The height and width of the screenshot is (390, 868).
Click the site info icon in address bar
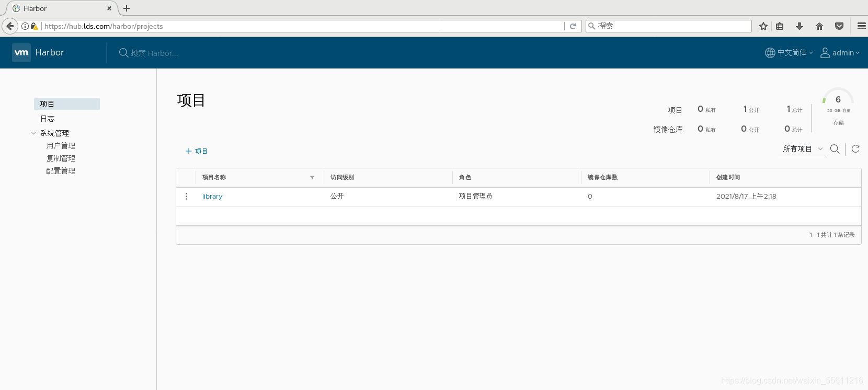(x=25, y=26)
